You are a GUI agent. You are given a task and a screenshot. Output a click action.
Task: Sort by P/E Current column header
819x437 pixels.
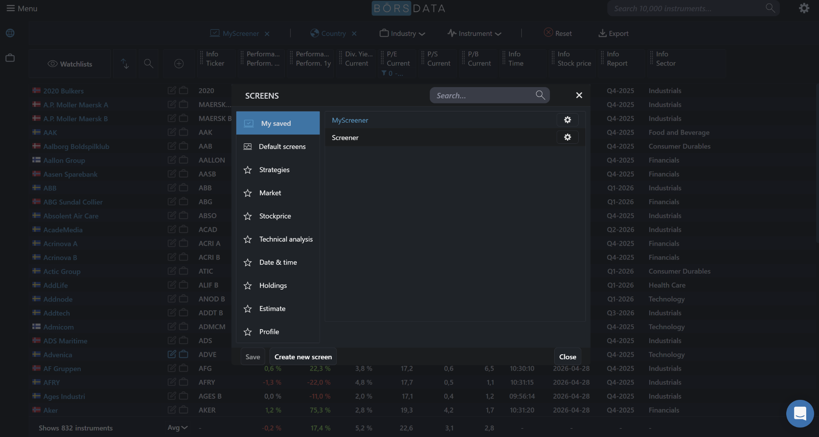[398, 58]
